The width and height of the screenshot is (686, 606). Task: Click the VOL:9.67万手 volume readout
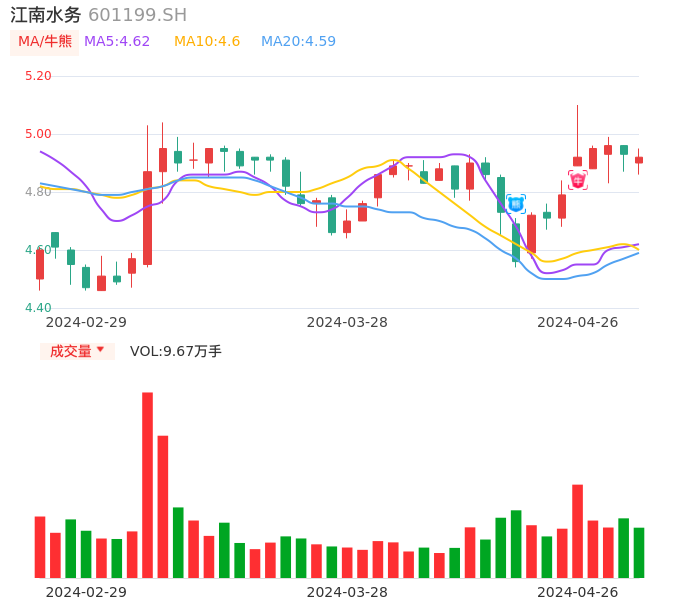tap(176, 351)
